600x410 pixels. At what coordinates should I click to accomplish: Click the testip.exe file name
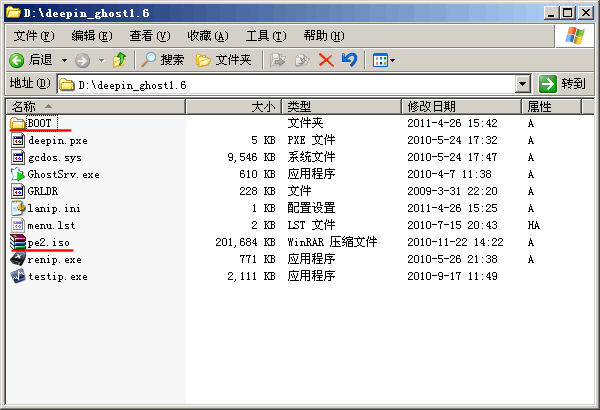pyautogui.click(x=58, y=276)
